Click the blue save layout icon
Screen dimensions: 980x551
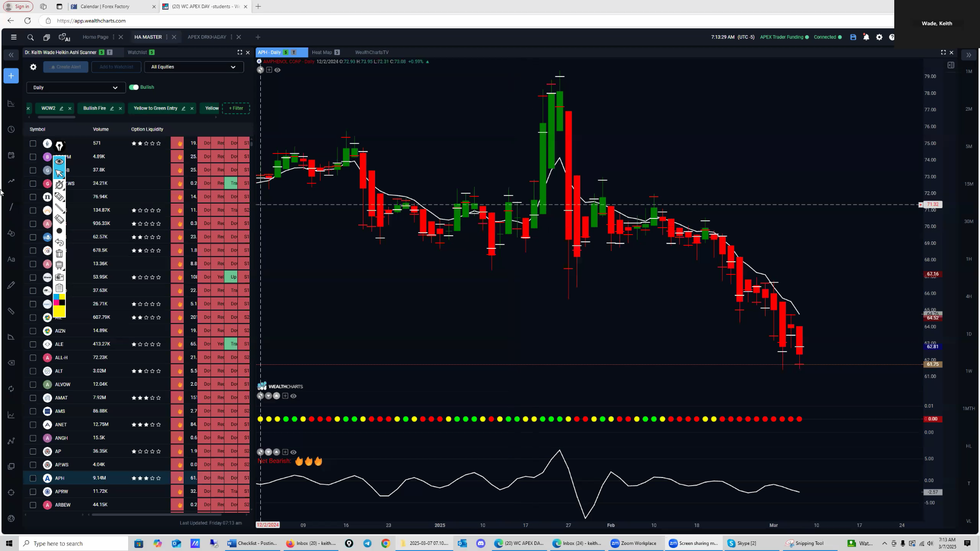coord(853,37)
